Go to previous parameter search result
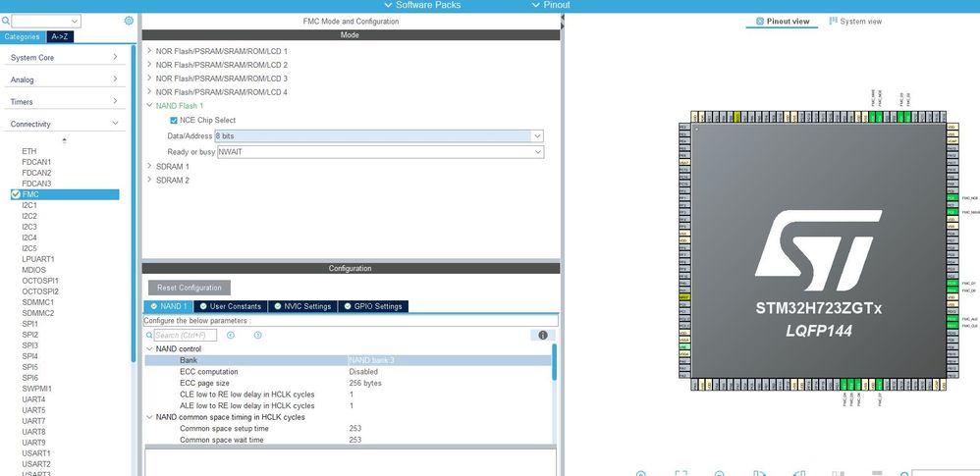The height and width of the screenshot is (476, 980). click(x=231, y=336)
